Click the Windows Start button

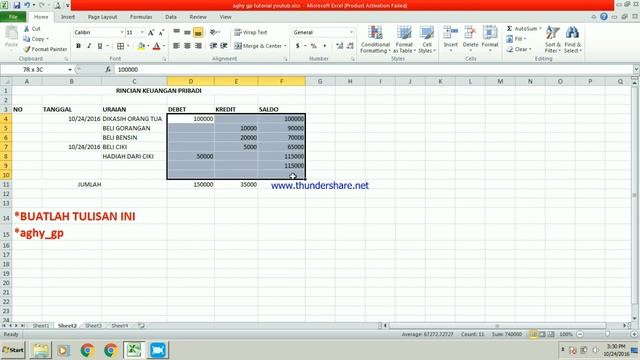click(x=13, y=350)
